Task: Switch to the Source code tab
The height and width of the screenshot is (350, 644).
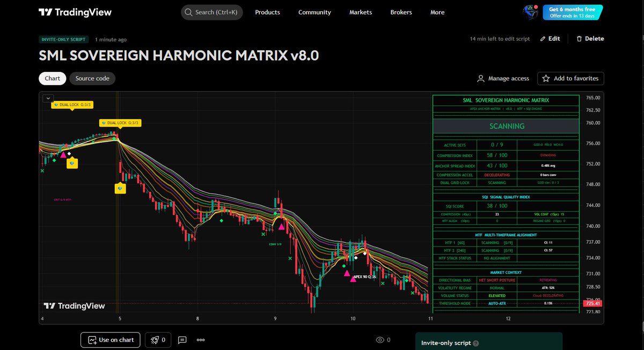Action: (92, 78)
